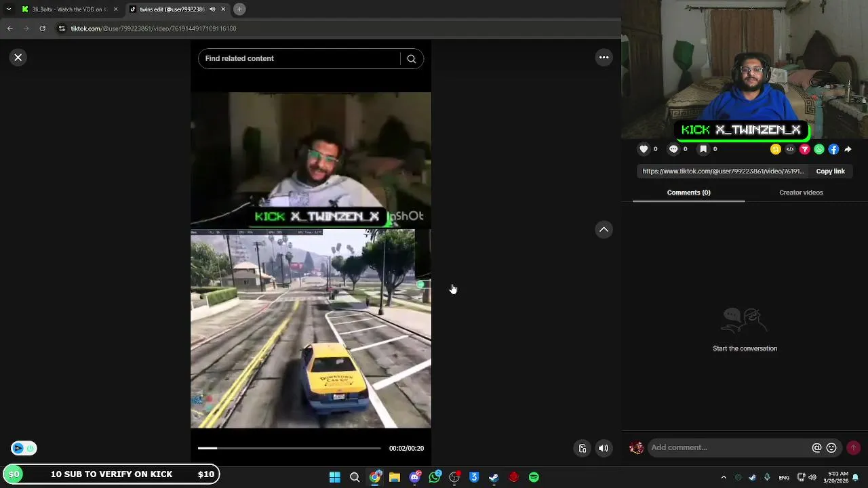Open the ENG language switcher
868x488 pixels.
[x=784, y=477]
